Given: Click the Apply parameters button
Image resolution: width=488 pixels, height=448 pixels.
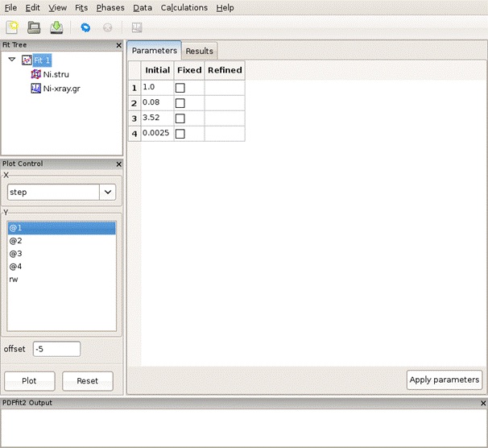Looking at the screenshot, I should [444, 380].
